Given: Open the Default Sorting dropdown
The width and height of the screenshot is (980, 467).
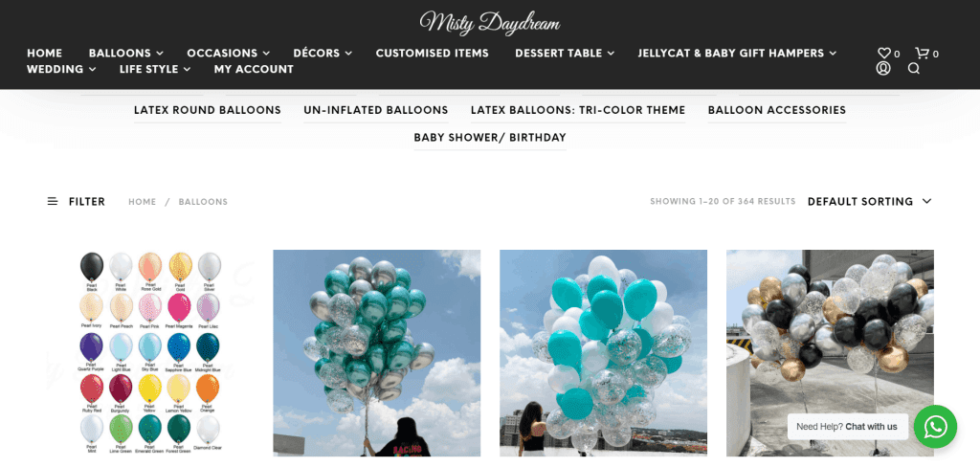Looking at the screenshot, I should [869, 201].
